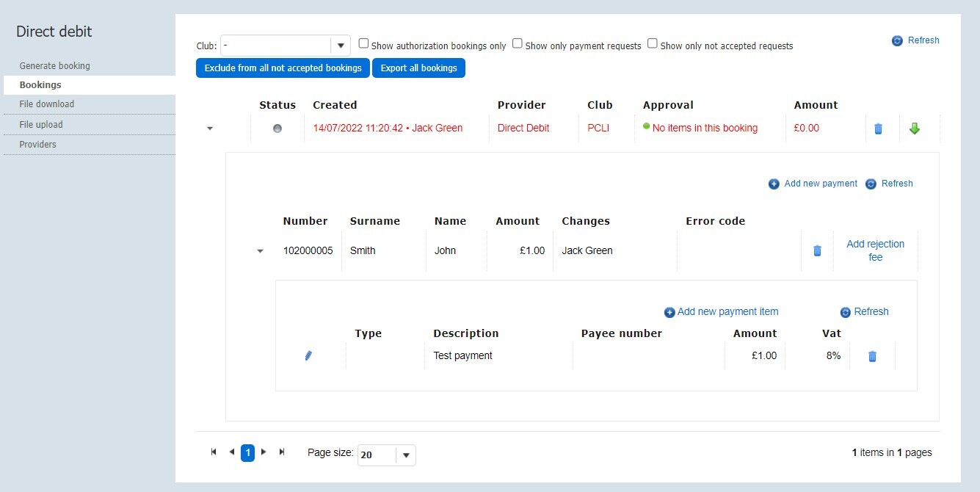Go to the first page of results
This screenshot has width=980, height=492.
(214, 452)
